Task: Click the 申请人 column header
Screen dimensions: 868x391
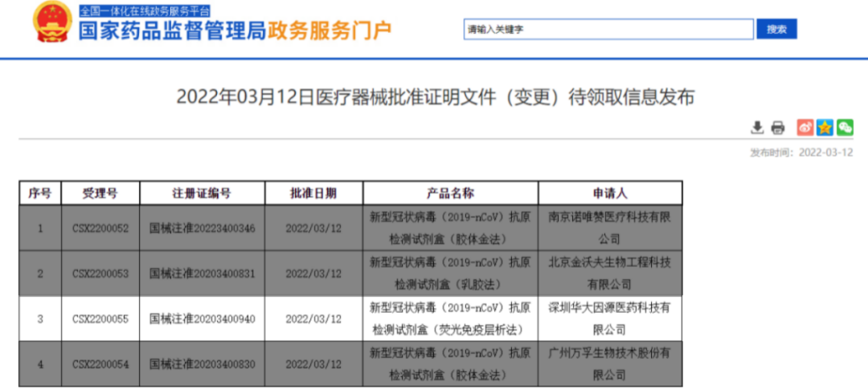Action: pyautogui.click(x=610, y=193)
